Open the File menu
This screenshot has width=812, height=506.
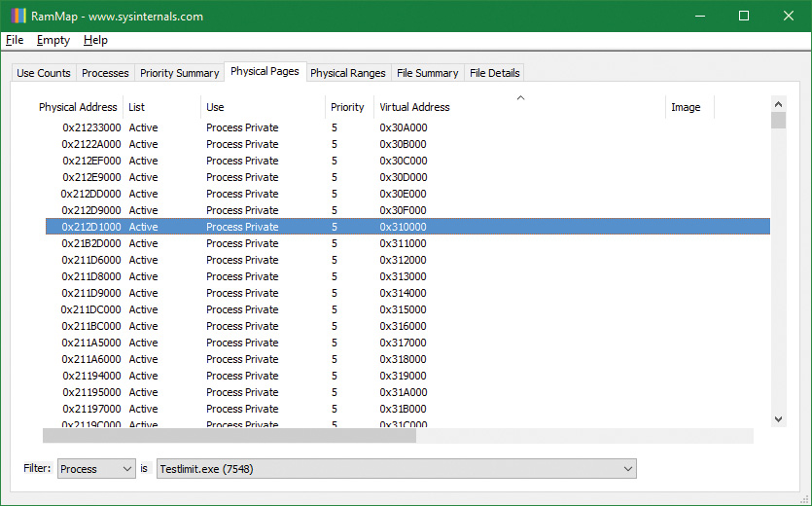pyautogui.click(x=15, y=40)
